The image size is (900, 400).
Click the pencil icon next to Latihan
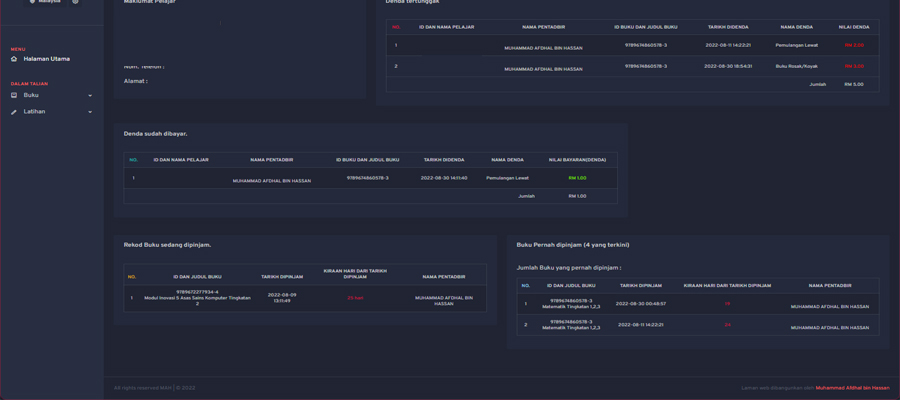tap(14, 112)
